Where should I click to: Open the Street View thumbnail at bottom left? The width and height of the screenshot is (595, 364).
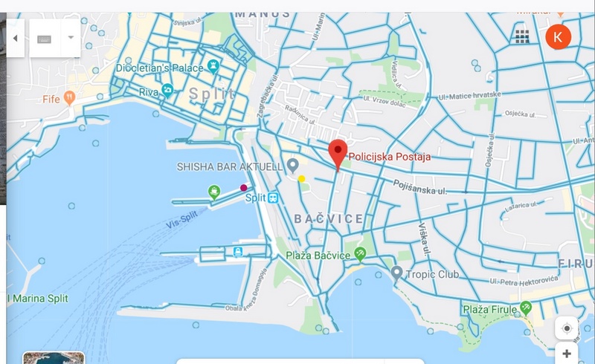click(x=54, y=358)
